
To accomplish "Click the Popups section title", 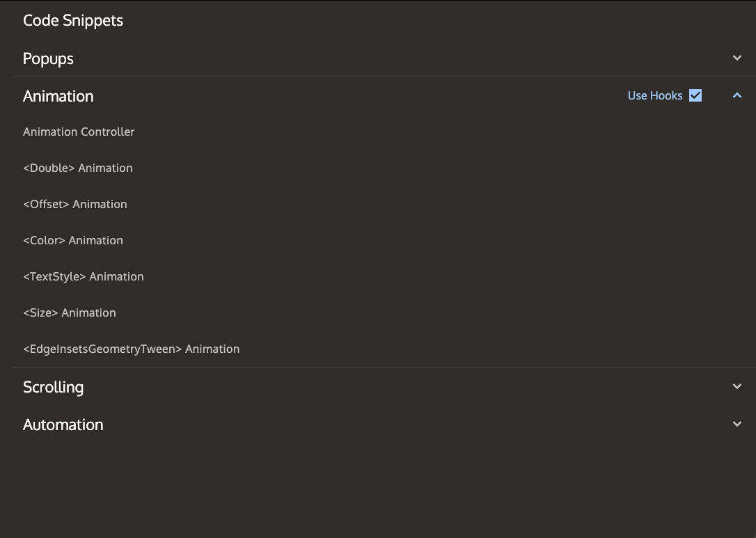I will coord(48,58).
